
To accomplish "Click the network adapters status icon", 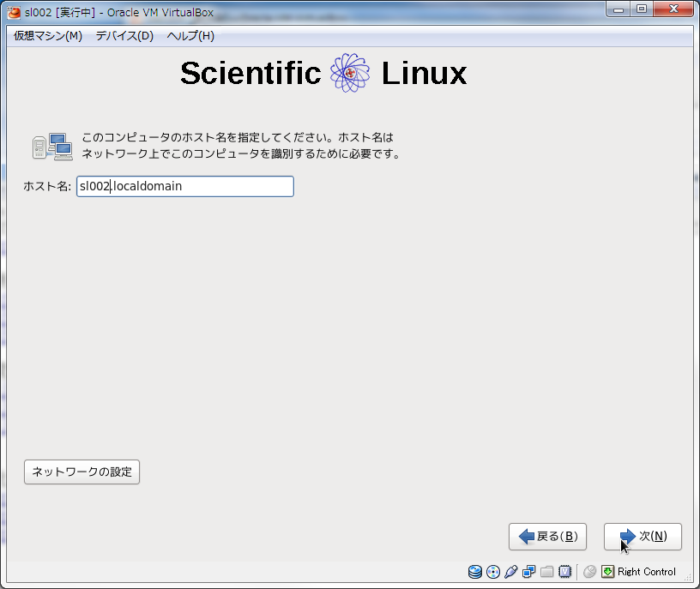I will coord(528,572).
